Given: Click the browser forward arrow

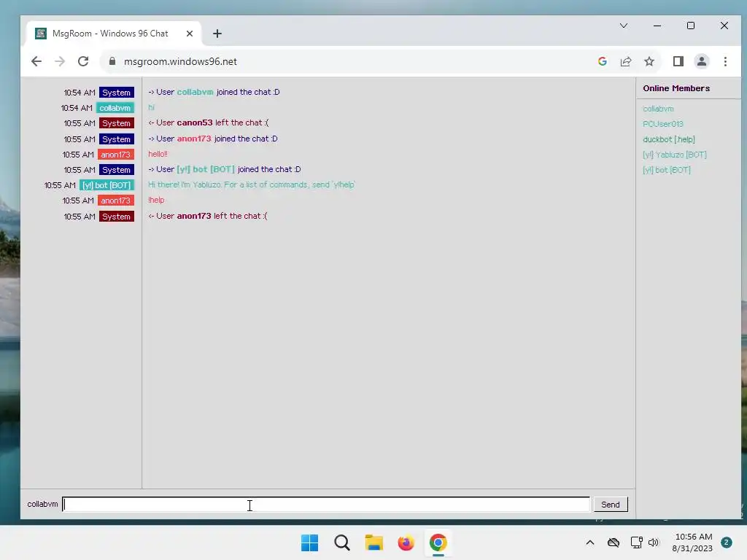Looking at the screenshot, I should [60, 61].
